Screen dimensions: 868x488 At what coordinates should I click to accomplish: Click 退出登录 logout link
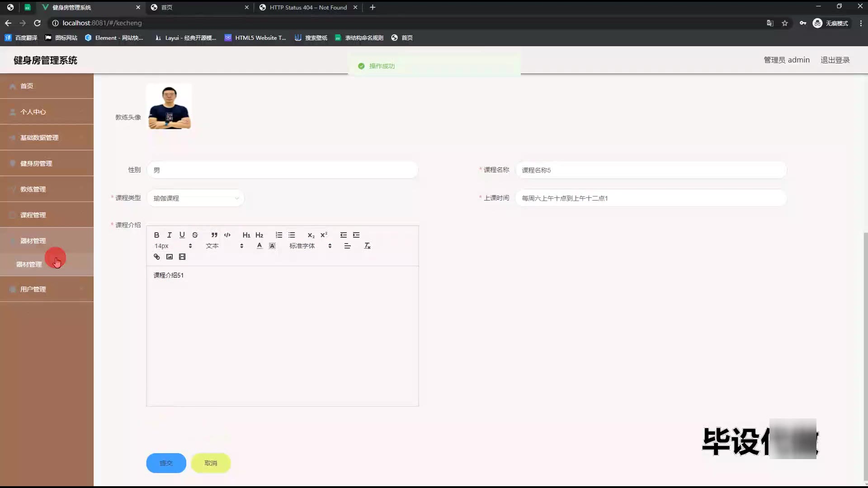click(x=835, y=60)
